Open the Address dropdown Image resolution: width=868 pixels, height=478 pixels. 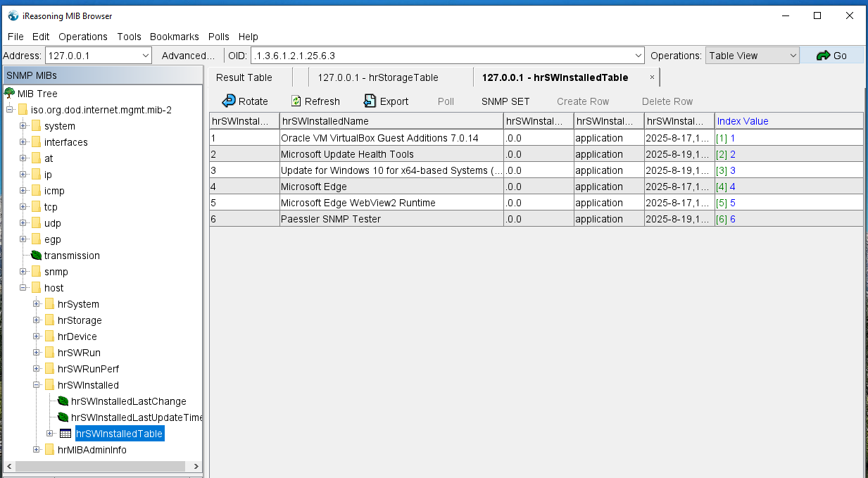[x=146, y=56]
